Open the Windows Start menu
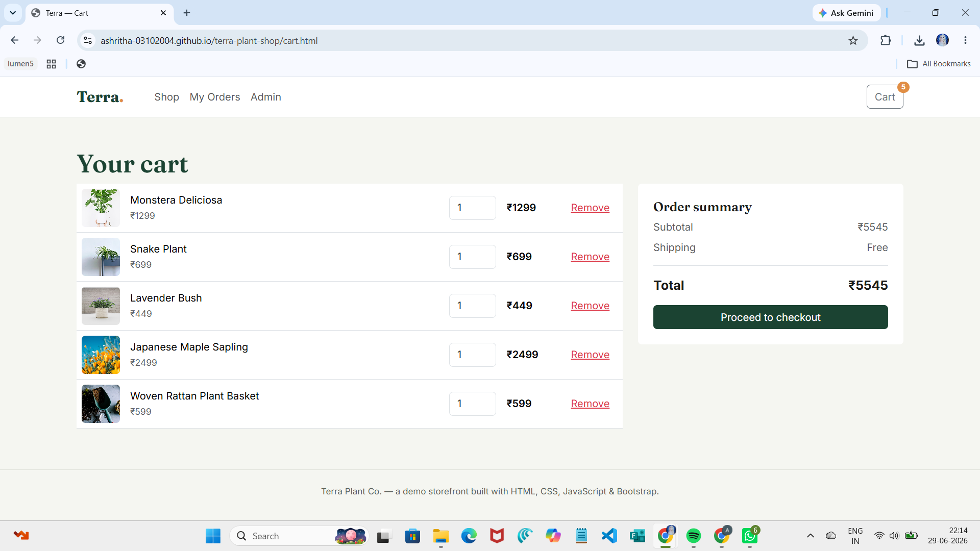 coord(213,536)
